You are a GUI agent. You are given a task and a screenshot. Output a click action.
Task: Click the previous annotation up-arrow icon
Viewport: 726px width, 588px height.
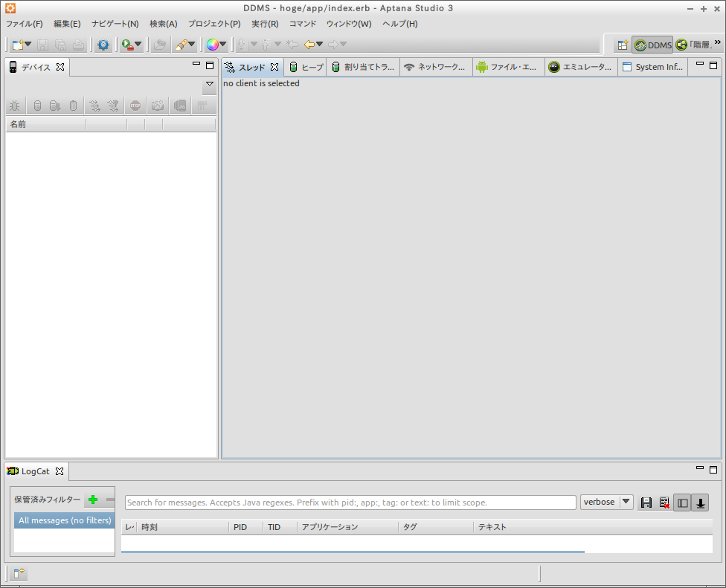pyautogui.click(x=266, y=45)
